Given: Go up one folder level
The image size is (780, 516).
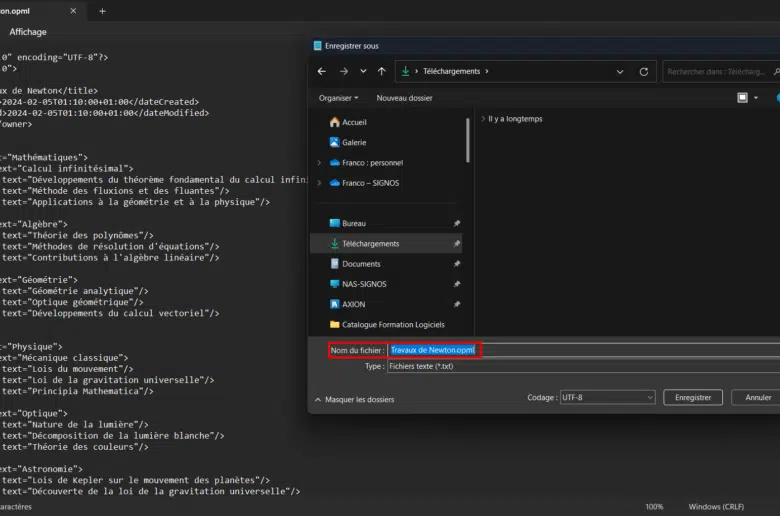Looking at the screenshot, I should tap(381, 72).
